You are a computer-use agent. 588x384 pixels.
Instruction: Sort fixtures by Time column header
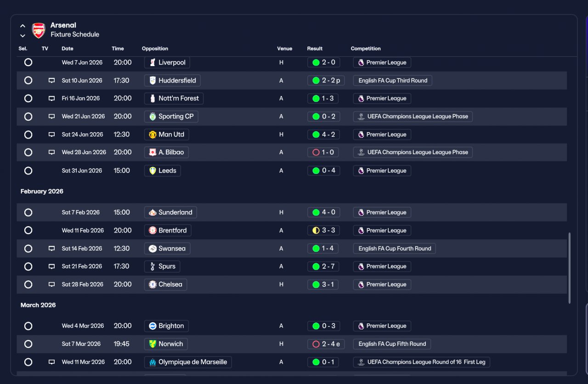pyautogui.click(x=118, y=49)
